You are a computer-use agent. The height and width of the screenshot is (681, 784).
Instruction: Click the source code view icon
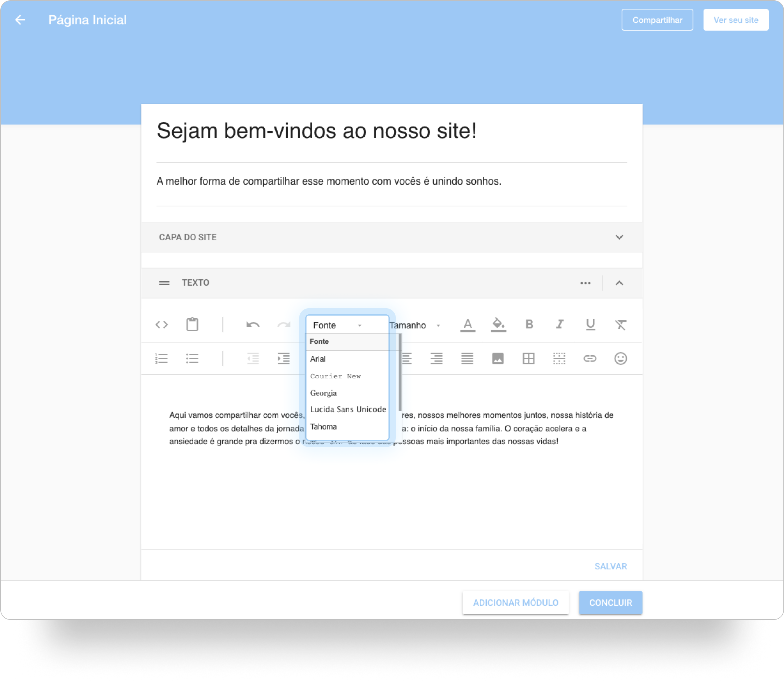click(x=162, y=324)
